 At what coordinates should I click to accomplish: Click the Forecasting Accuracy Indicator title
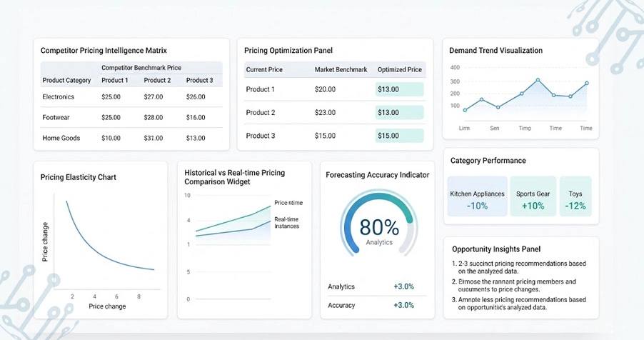[x=378, y=175]
